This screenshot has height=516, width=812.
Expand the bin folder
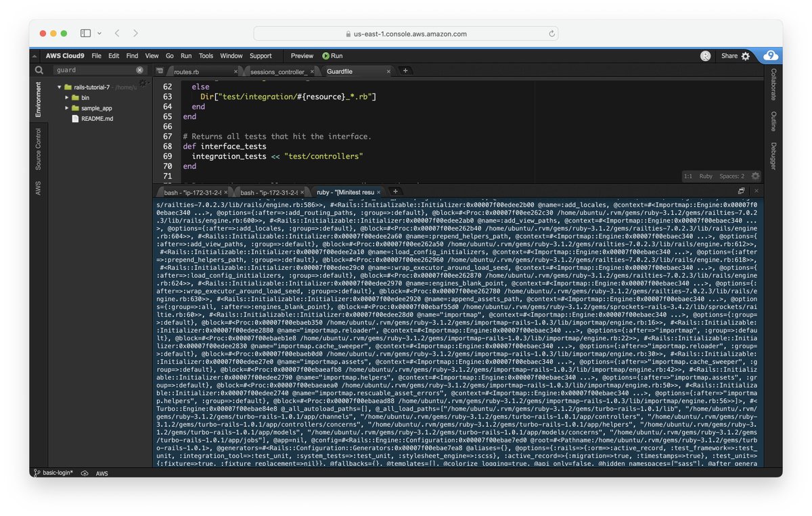pyautogui.click(x=67, y=97)
